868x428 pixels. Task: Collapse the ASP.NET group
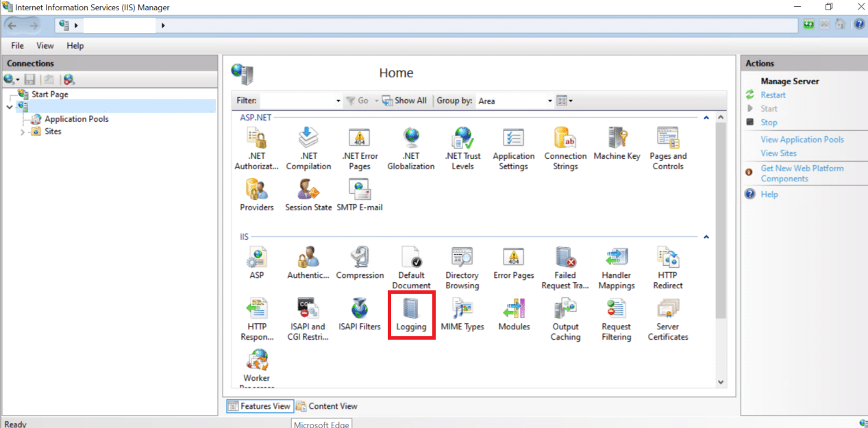706,118
